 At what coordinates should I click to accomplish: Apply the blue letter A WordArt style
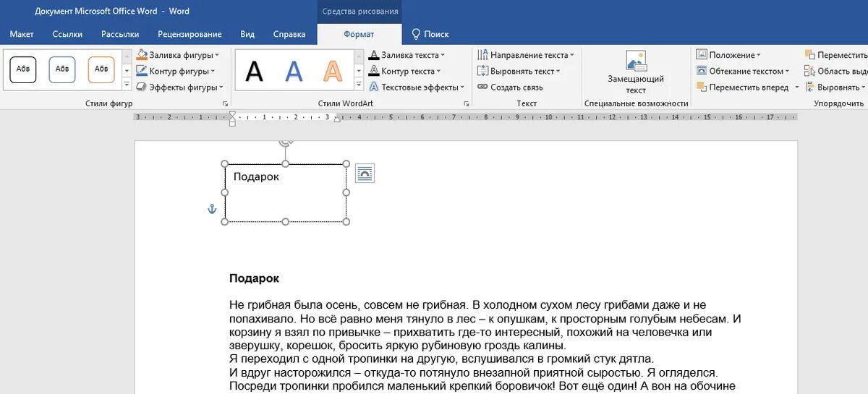pos(294,71)
